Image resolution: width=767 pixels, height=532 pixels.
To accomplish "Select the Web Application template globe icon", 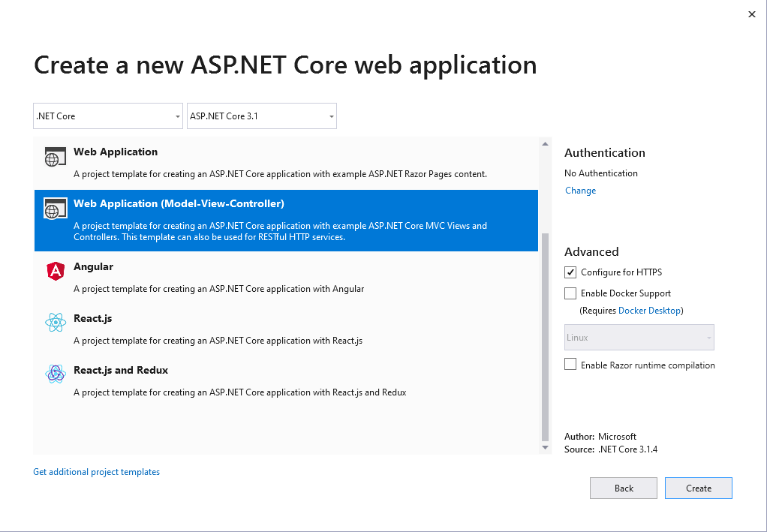I will 55,156.
